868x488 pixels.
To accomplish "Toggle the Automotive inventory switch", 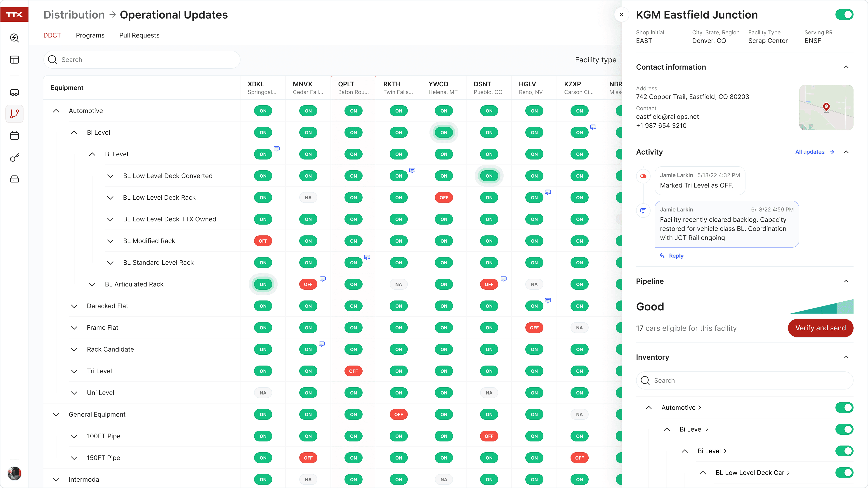I will 844,408.
